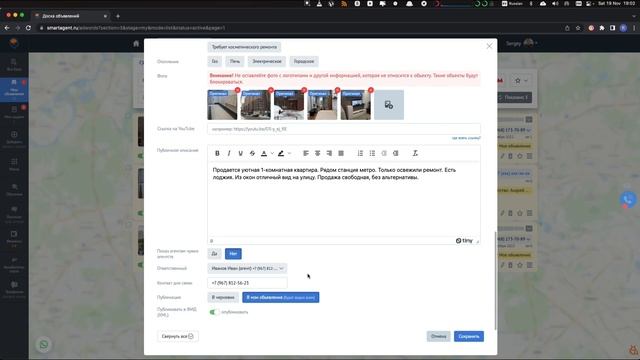Screen dimensions: 640x360
Task: Select the 'Городское' heating option
Action: click(304, 62)
